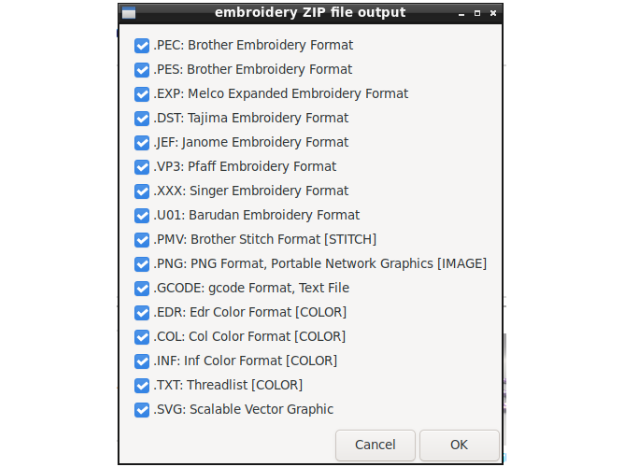Deselect .EDR Edr Color Format
This screenshot has height=467, width=623.
point(142,312)
